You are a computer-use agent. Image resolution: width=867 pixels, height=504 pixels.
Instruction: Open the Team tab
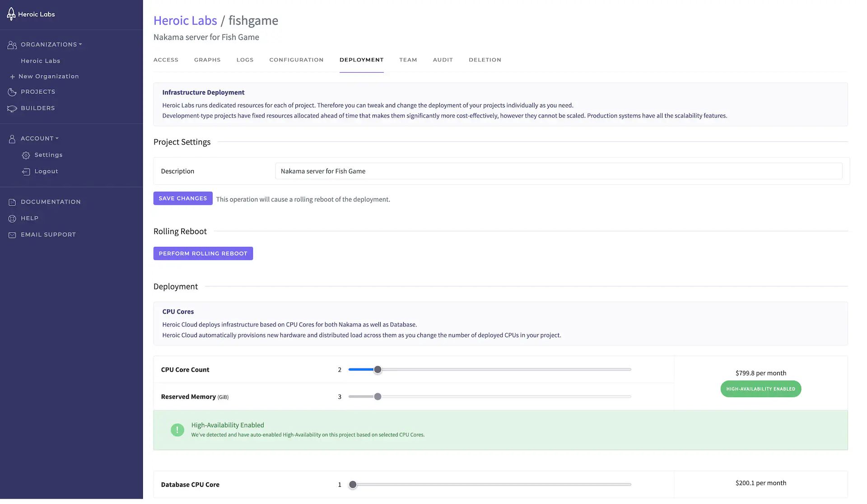[x=408, y=60]
